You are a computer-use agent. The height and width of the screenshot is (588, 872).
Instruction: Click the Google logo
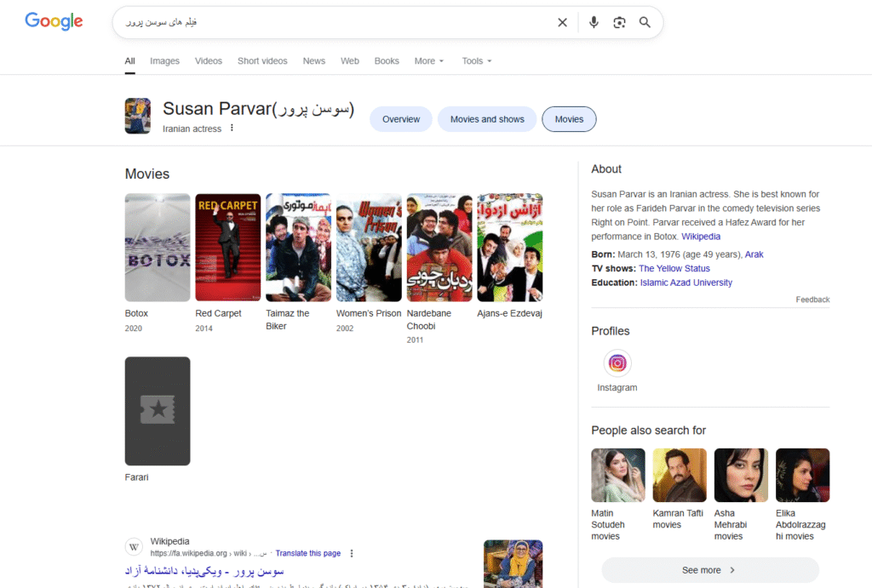[x=54, y=22]
